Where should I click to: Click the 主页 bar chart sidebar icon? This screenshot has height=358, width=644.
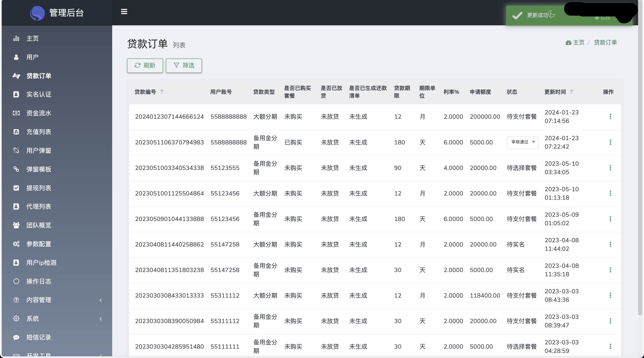coord(16,39)
